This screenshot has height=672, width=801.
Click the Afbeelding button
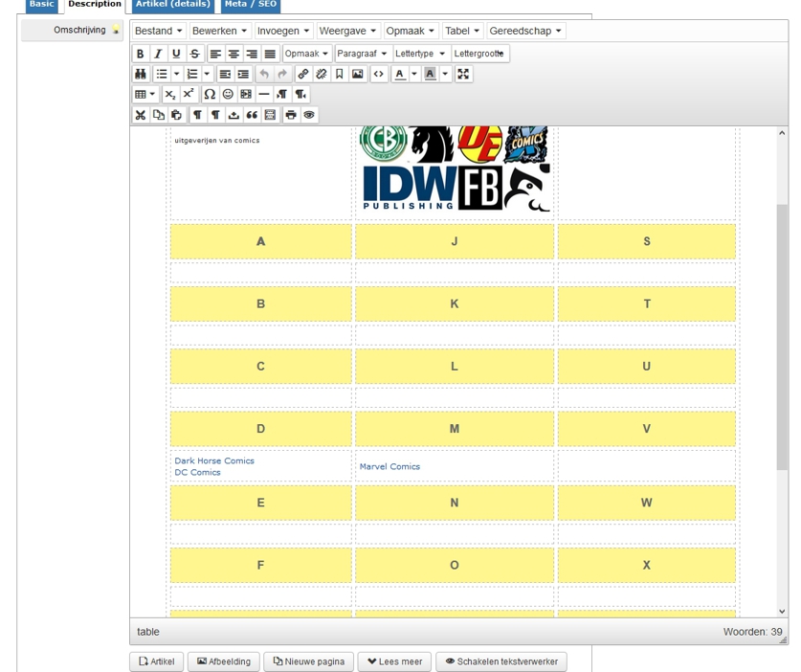[224, 661]
